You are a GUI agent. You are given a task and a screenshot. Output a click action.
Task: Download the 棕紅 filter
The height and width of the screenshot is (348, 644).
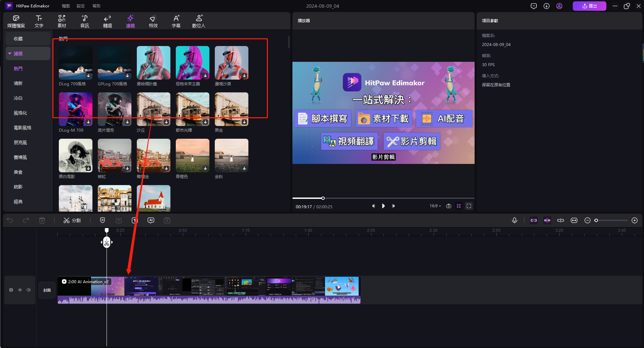[127, 168]
